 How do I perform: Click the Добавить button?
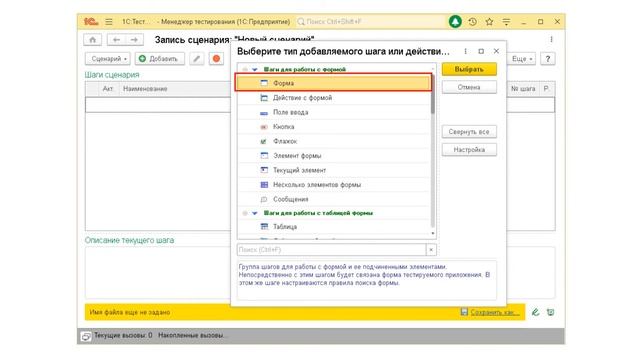point(160,59)
